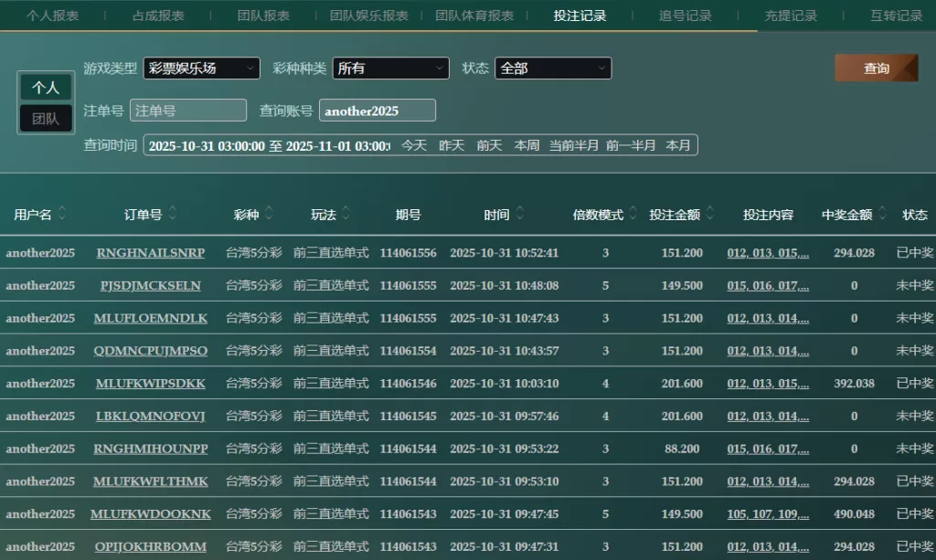This screenshot has height=560, width=936.
Task: Switch to the 追号记录 tab
Action: (x=685, y=16)
